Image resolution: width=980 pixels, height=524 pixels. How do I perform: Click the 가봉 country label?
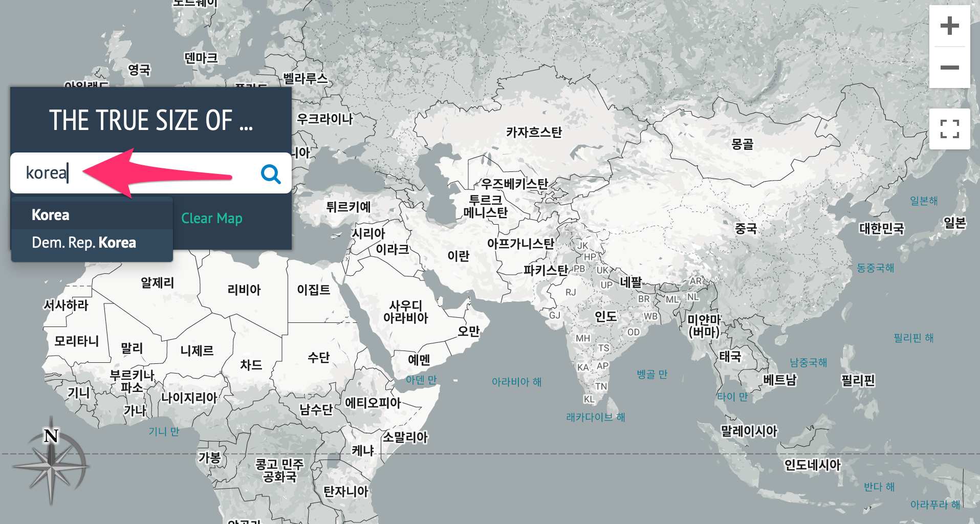click(209, 457)
